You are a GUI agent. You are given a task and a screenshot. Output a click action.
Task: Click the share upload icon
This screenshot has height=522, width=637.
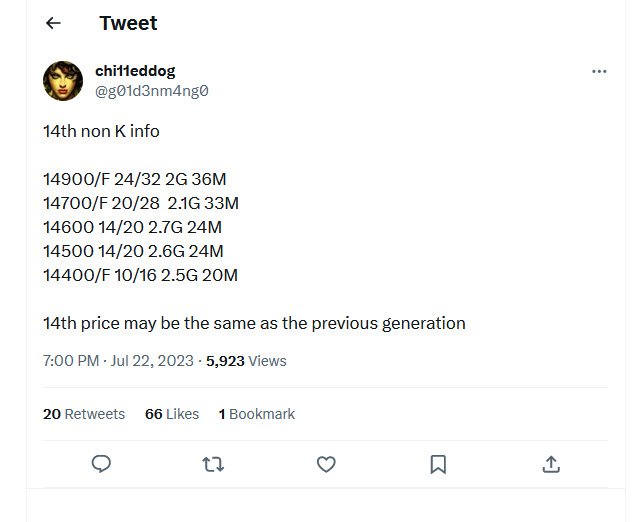point(550,464)
